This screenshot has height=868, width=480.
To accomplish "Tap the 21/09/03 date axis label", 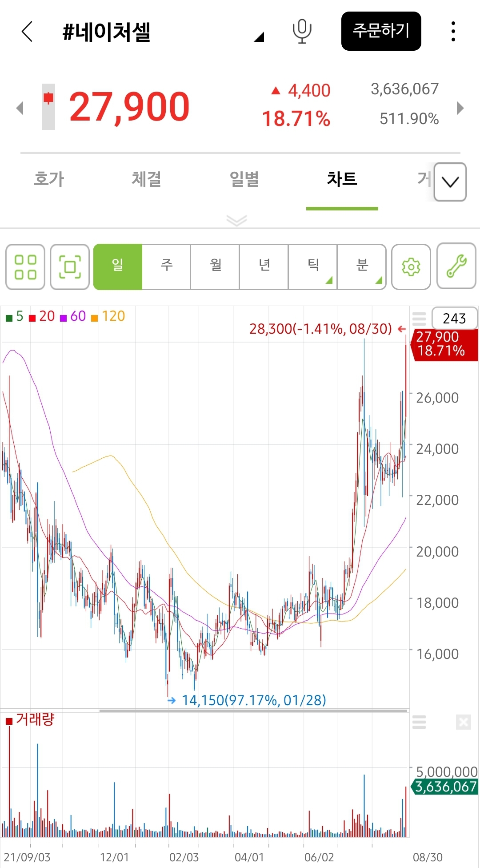I will pyautogui.click(x=27, y=857).
